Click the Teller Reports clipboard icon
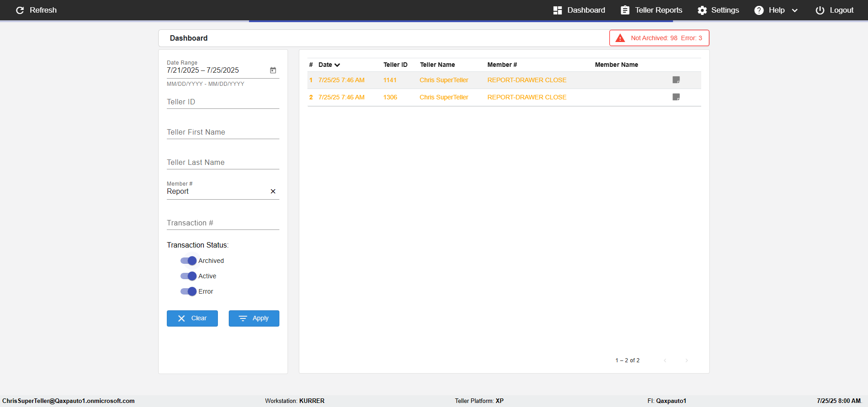The height and width of the screenshot is (407, 868). 625,10
